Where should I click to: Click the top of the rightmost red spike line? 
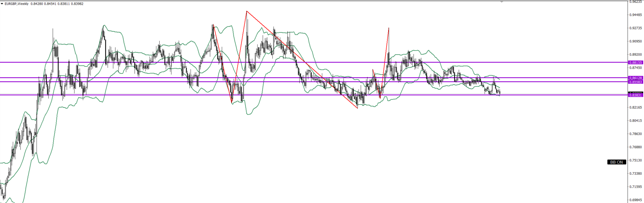tap(389, 28)
